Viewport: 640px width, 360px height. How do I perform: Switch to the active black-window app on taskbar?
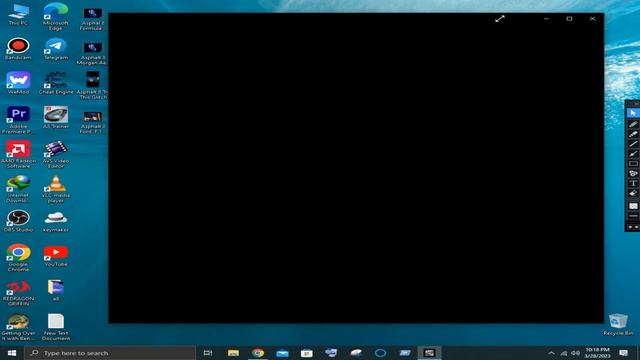tap(429, 353)
